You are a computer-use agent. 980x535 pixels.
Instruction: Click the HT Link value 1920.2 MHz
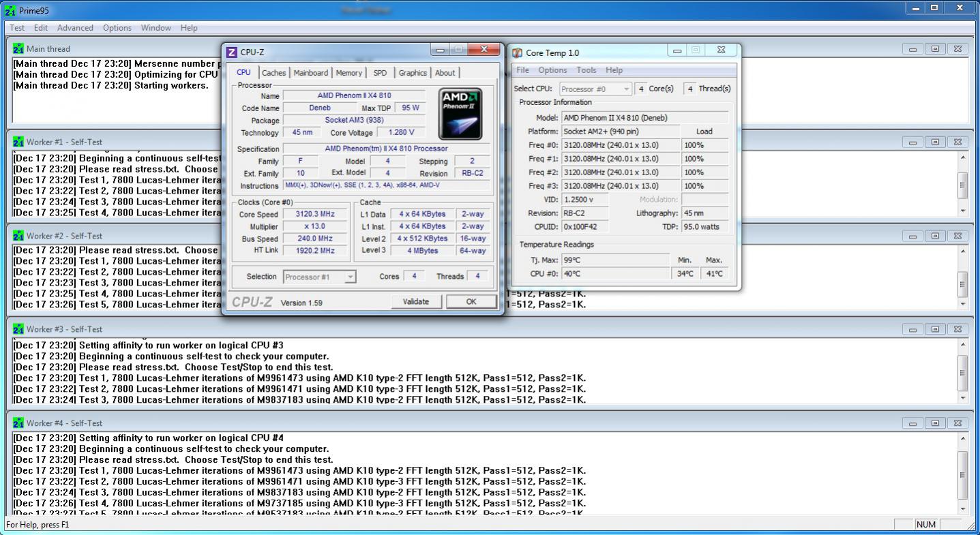(315, 251)
